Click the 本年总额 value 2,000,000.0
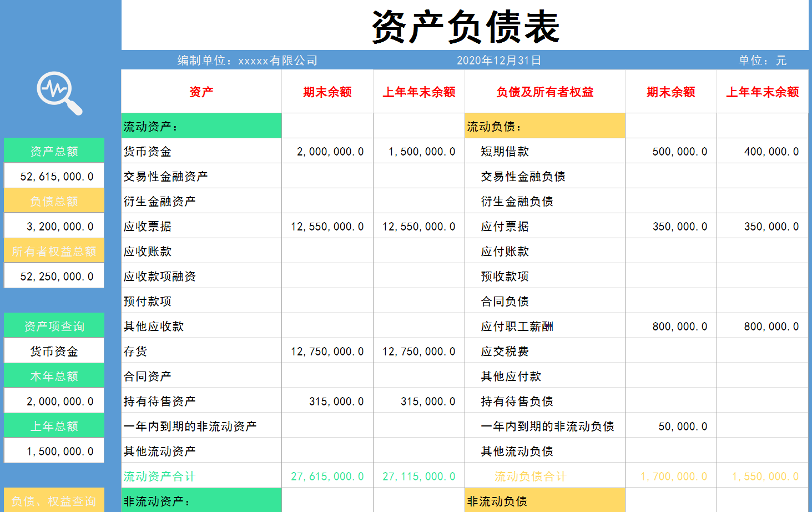The image size is (812, 512). (53, 400)
